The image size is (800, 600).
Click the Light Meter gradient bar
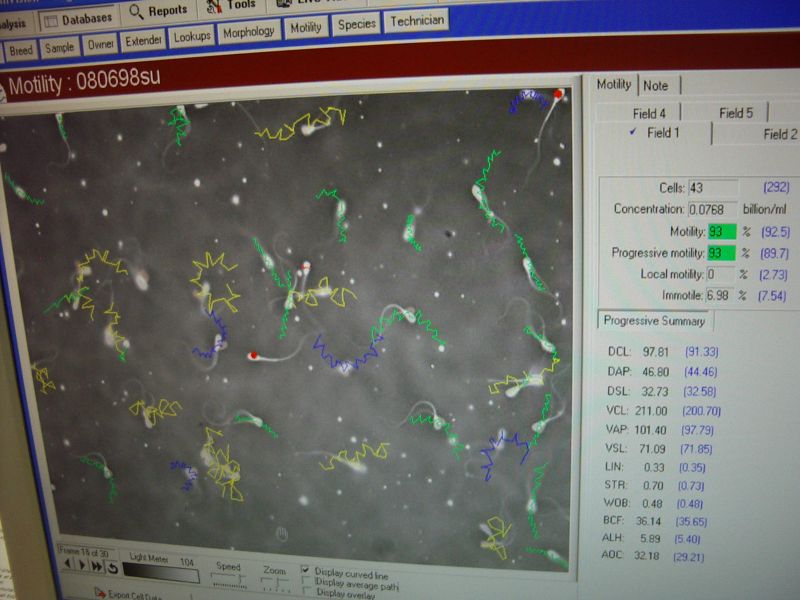[x=161, y=573]
